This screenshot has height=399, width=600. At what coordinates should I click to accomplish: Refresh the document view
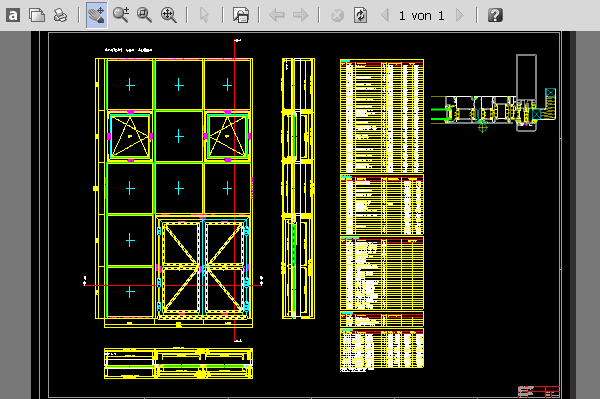click(x=360, y=15)
